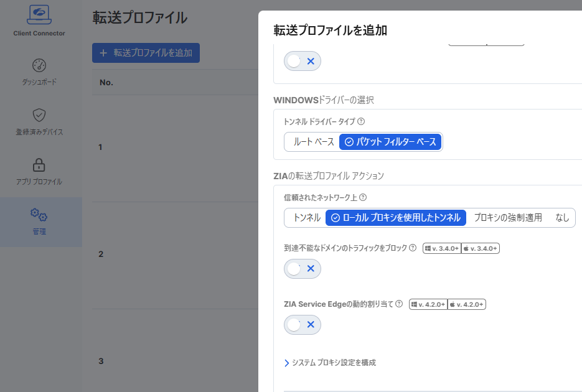Toggle the switch above WINDOWSドライバーの選択

point(302,61)
